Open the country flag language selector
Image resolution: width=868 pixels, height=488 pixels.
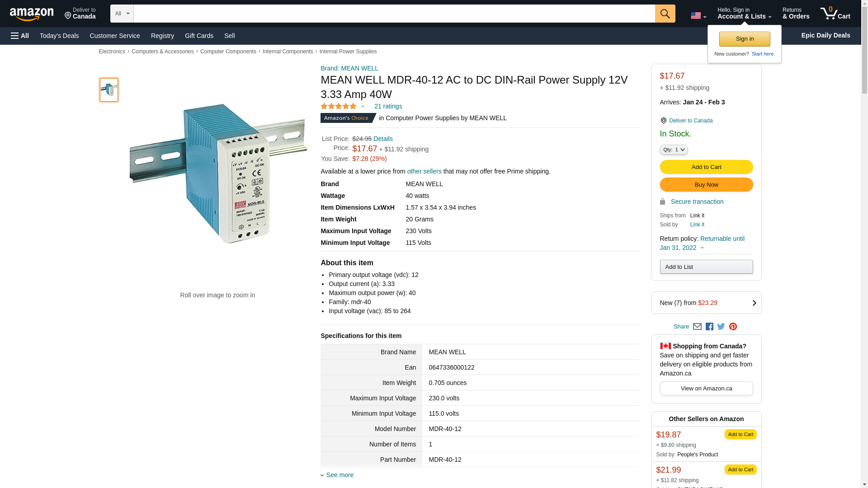click(698, 16)
